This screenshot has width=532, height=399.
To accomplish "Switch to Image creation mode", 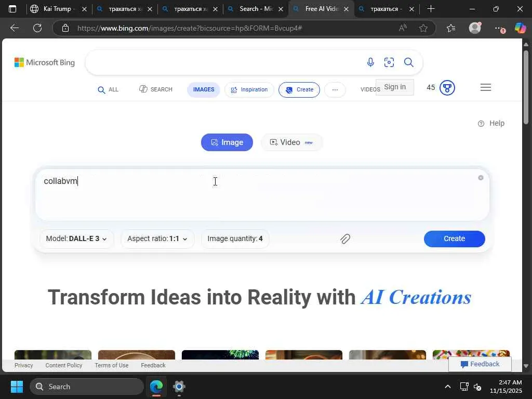I will (227, 142).
